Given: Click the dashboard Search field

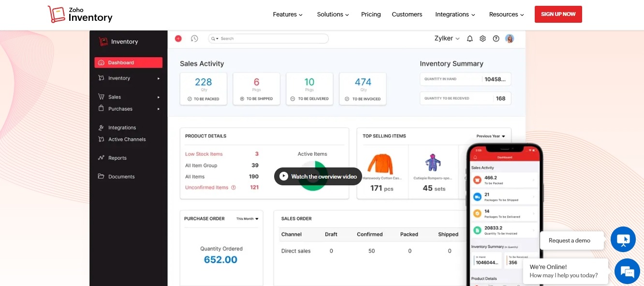Looking at the screenshot, I should point(268,39).
